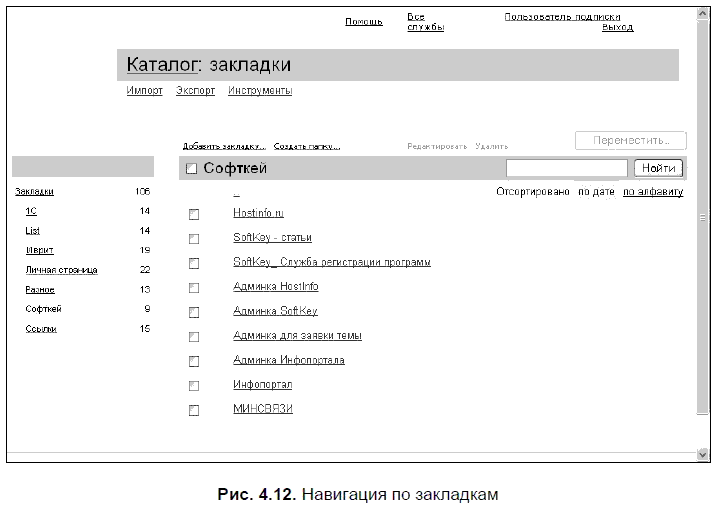Open the Помощь help link
This screenshot has height=510, width=717.
click(364, 22)
